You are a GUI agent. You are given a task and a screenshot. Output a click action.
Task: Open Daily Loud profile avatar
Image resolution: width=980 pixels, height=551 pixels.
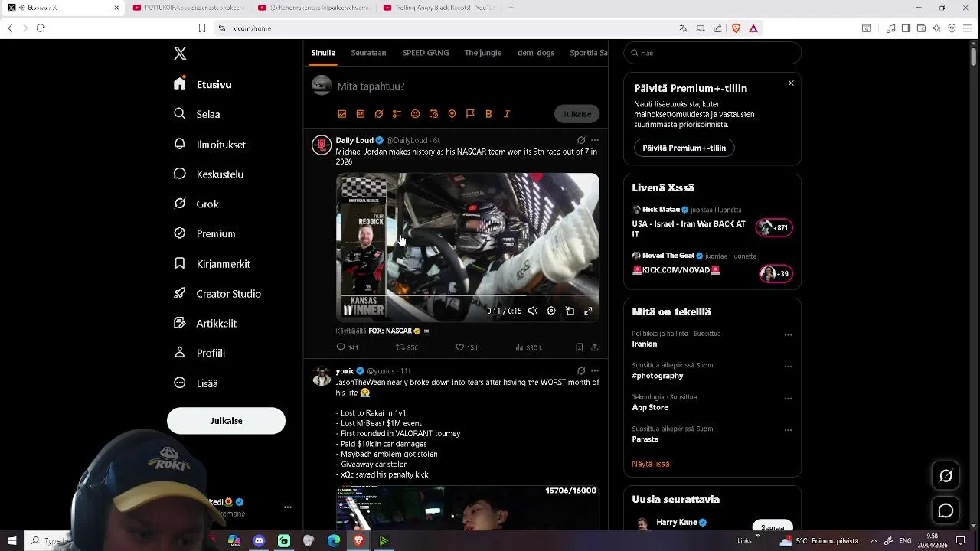coord(322,145)
